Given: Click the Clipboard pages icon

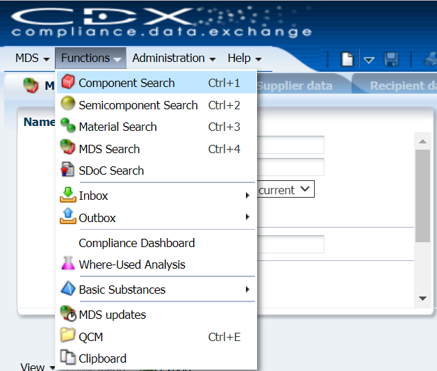Looking at the screenshot, I should tap(68, 357).
